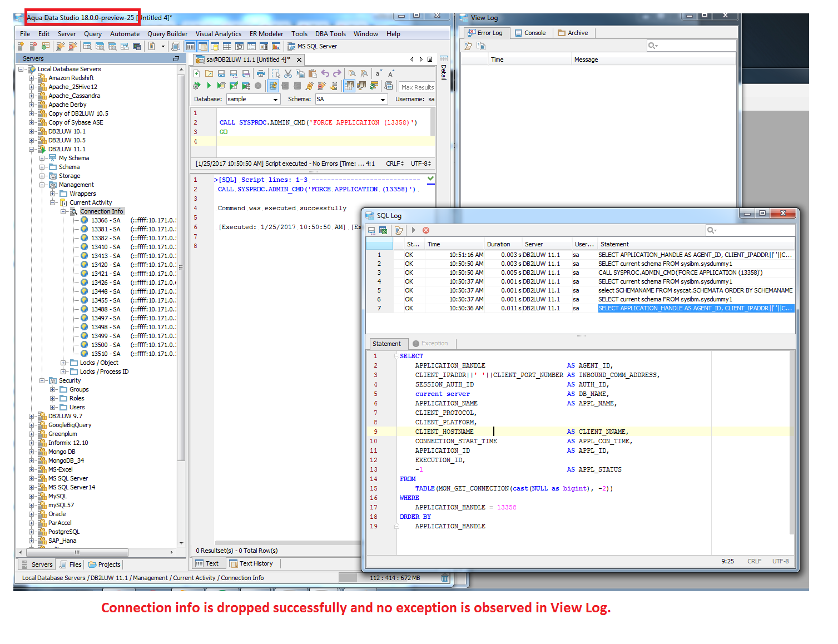
Task: Toggle the highlighted auto-commit button in the editor toolbar
Action: point(273,86)
